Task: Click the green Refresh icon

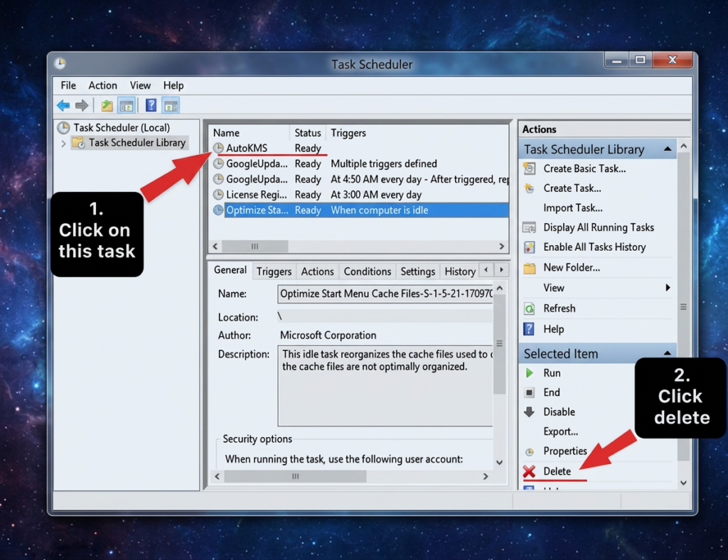Action: click(x=529, y=308)
